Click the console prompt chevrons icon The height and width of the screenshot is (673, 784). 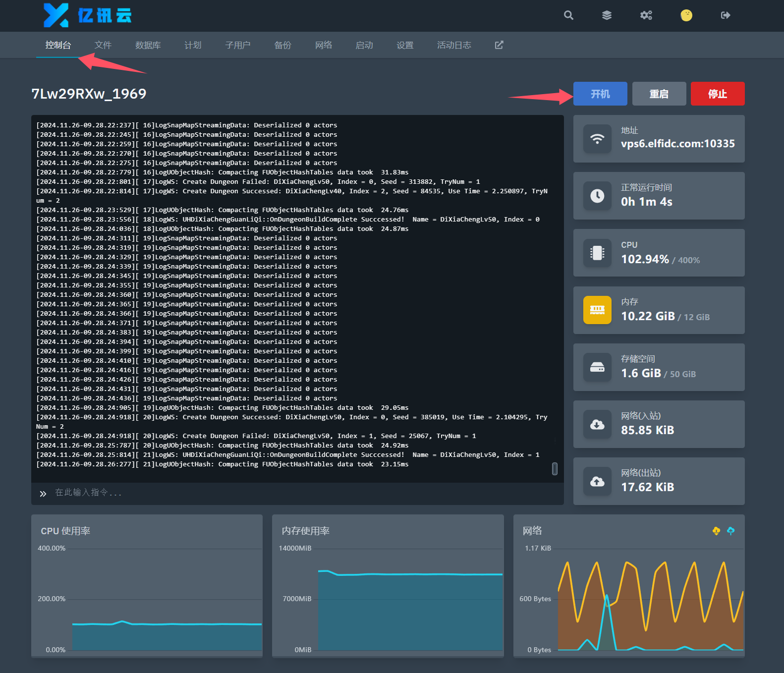pos(43,494)
